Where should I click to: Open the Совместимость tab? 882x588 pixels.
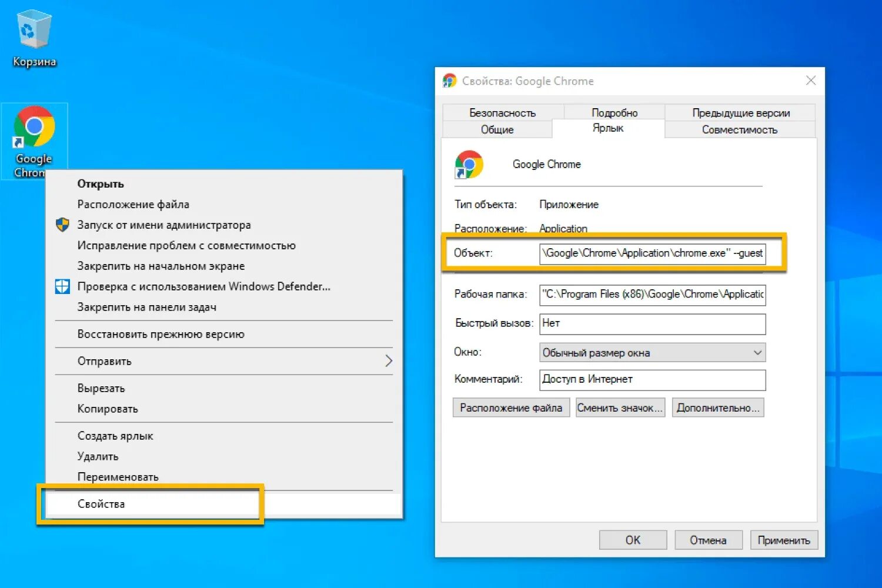(x=740, y=129)
